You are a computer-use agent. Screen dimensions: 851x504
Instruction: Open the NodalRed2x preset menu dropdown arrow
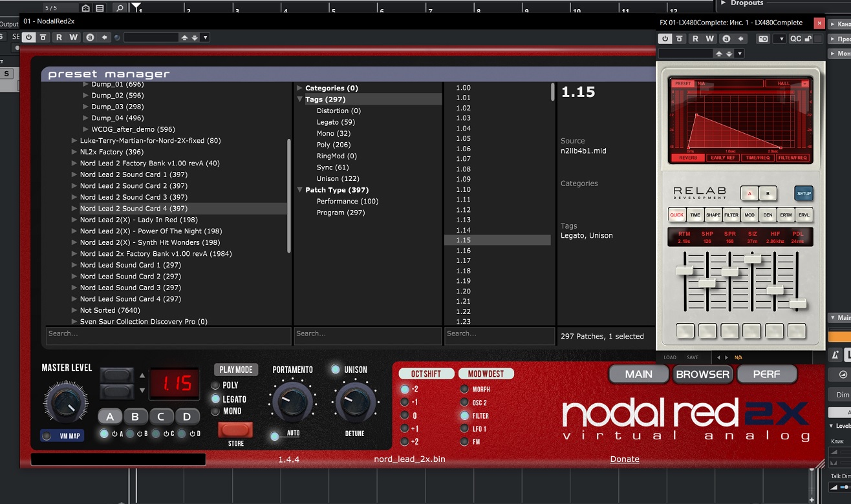[x=205, y=37]
